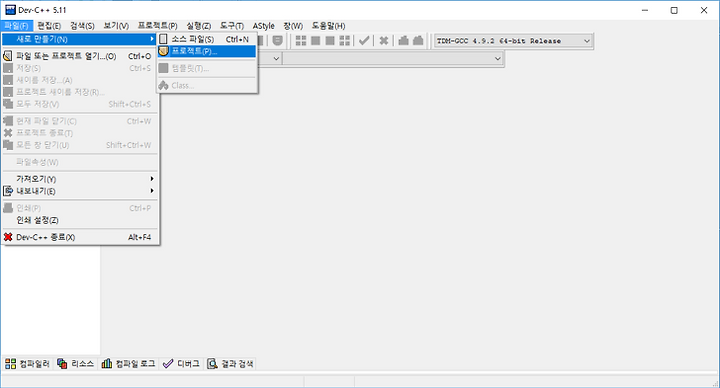Click the greyed-out 파일속성(W) item
This screenshot has height=388, width=720.
[x=80, y=162]
